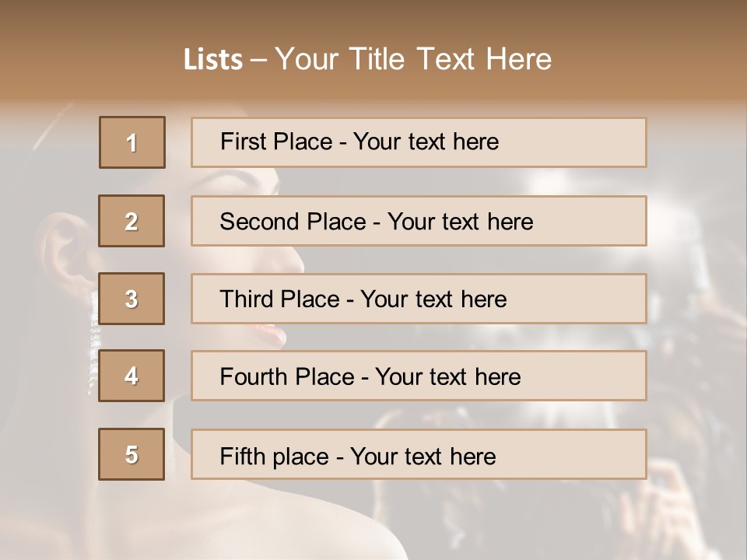The image size is (747, 560).
Task: Click the slide title text
Action: pos(368,59)
